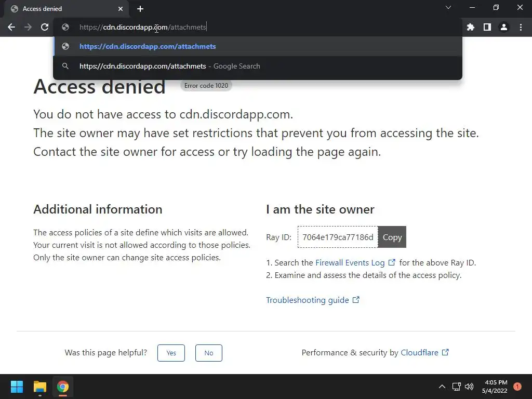This screenshot has width=532, height=399.
Task: Open Chrome three-dot customize menu
Action: click(x=521, y=27)
